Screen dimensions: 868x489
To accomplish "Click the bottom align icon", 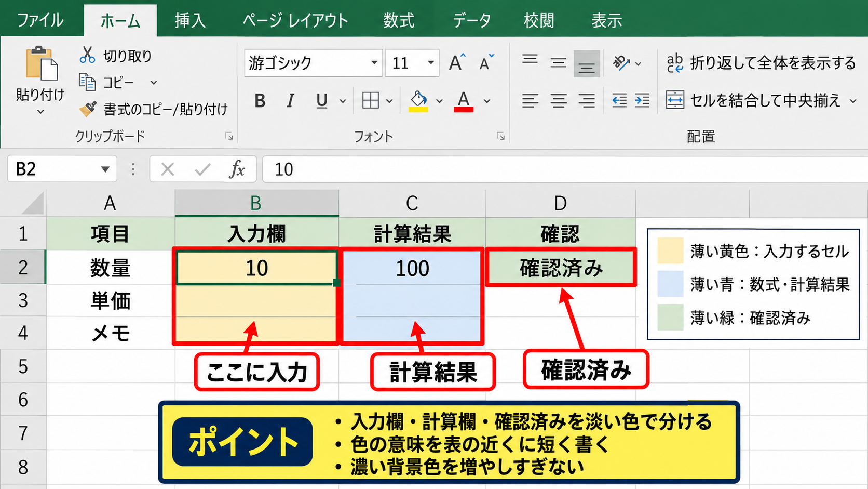I will pyautogui.click(x=587, y=64).
